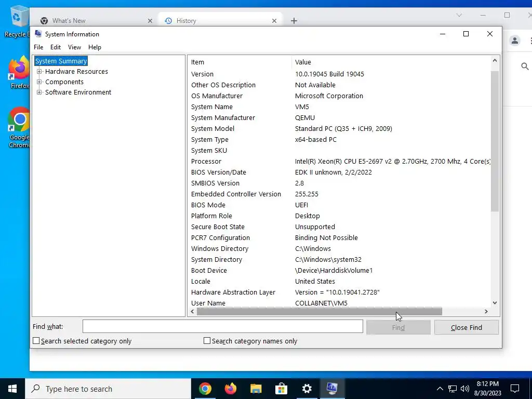Enable Search category names only
Viewport: 532px width, 399px height.
tap(207, 341)
